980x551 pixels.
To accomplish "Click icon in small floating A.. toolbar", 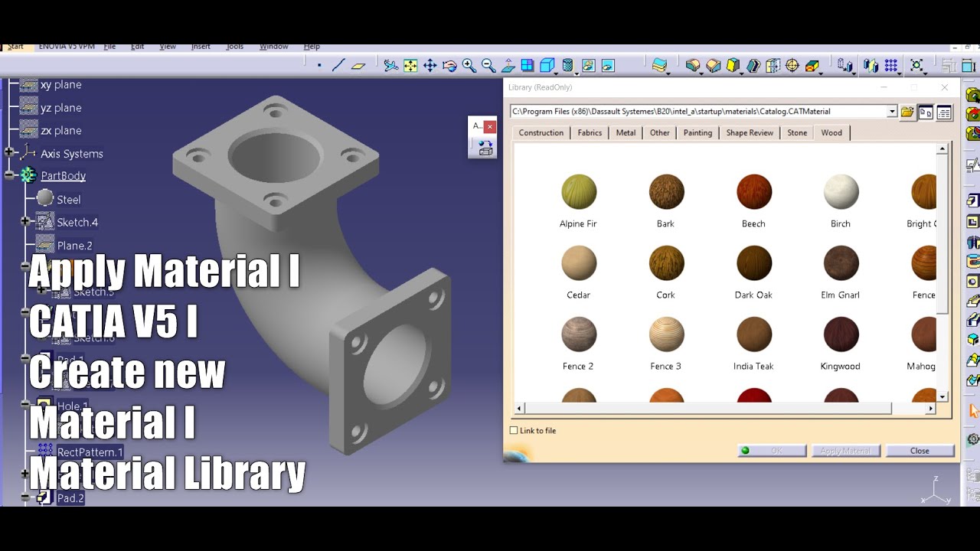I will click(x=485, y=148).
